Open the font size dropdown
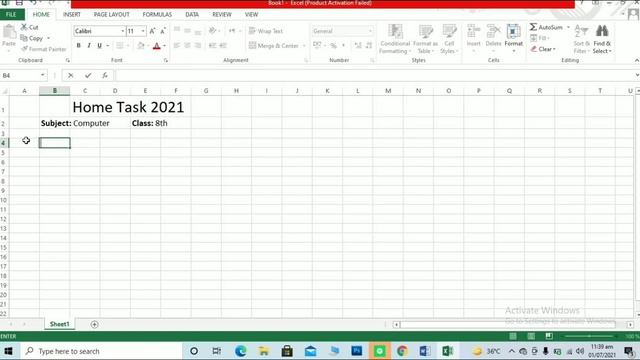Image resolution: width=640 pixels, height=360 pixels. point(143,31)
